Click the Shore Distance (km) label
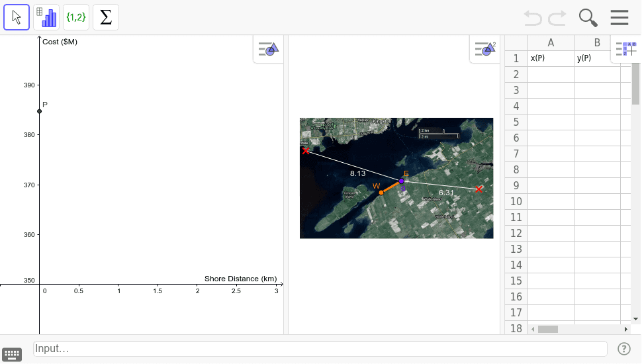The image size is (642, 364). pyautogui.click(x=241, y=279)
